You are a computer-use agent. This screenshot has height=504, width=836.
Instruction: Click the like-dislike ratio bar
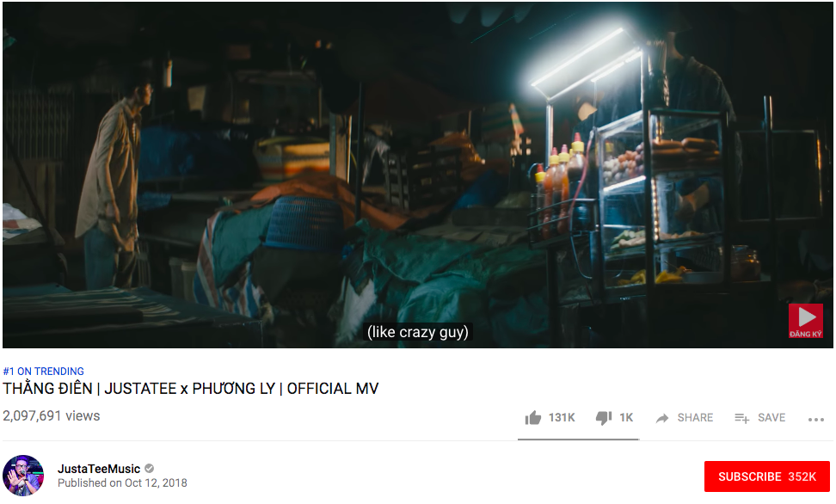click(x=579, y=439)
